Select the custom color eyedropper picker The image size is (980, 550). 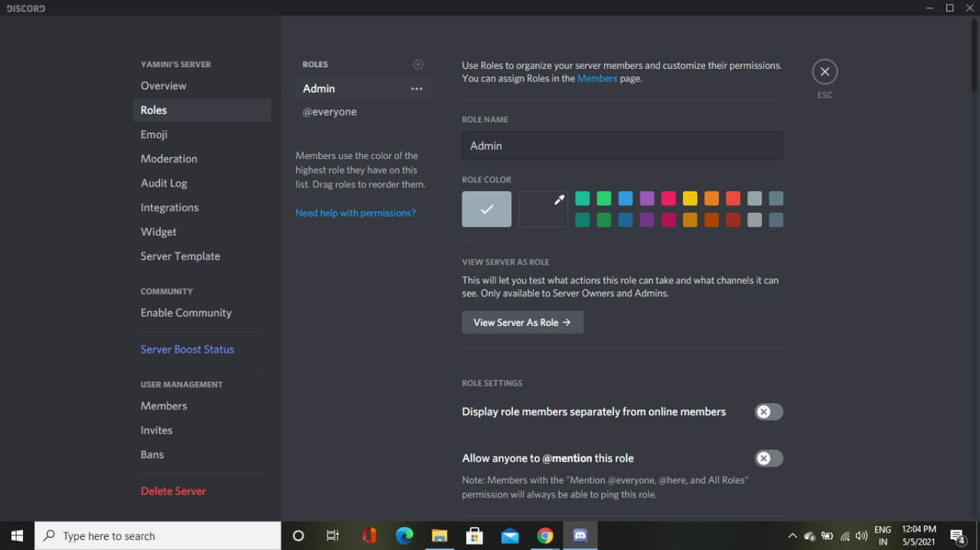pyautogui.click(x=542, y=208)
